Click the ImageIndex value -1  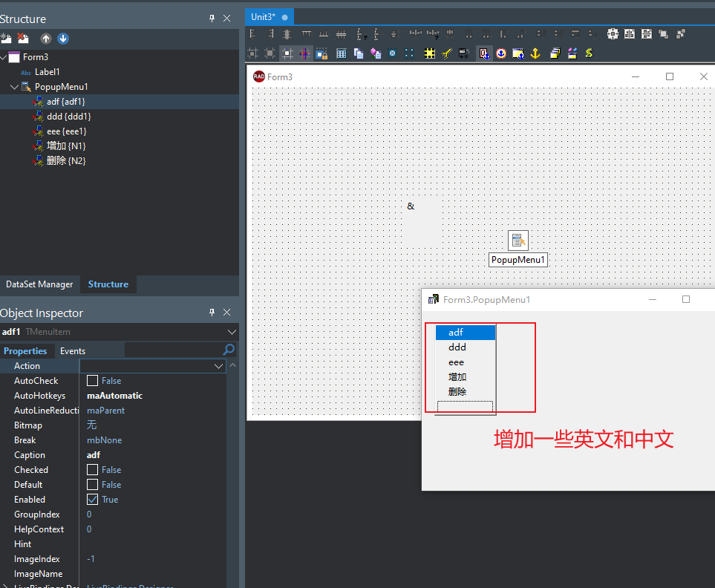point(91,559)
